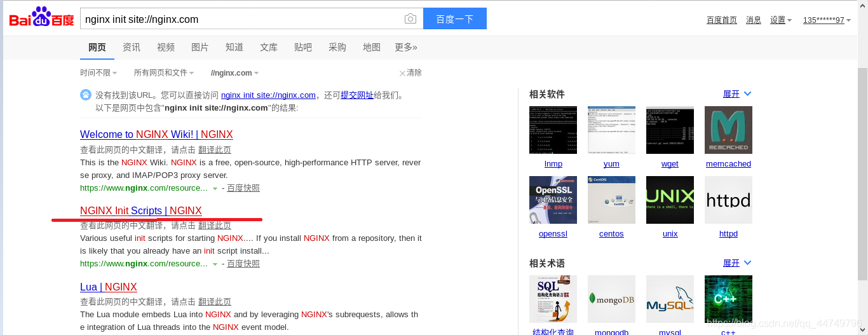
Task: Open the httpd thumbnail image
Action: coord(728,200)
